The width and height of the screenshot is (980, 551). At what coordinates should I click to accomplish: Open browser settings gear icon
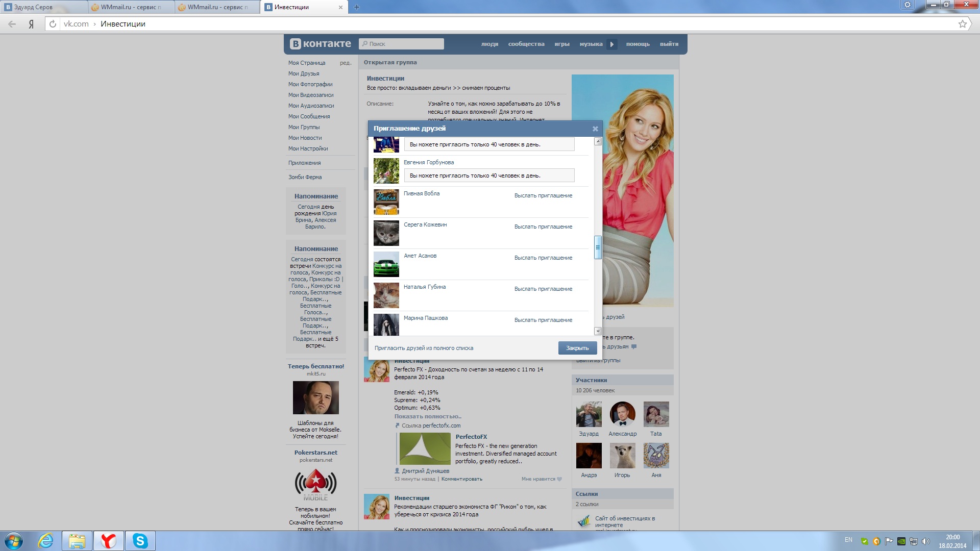tap(908, 5)
